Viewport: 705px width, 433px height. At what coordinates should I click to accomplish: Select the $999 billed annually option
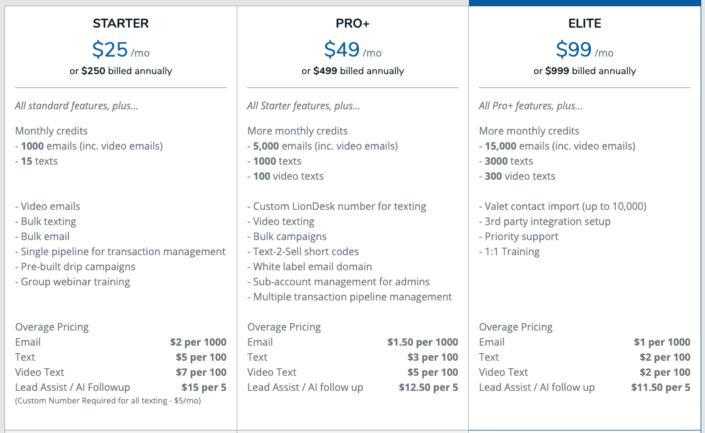(x=584, y=71)
